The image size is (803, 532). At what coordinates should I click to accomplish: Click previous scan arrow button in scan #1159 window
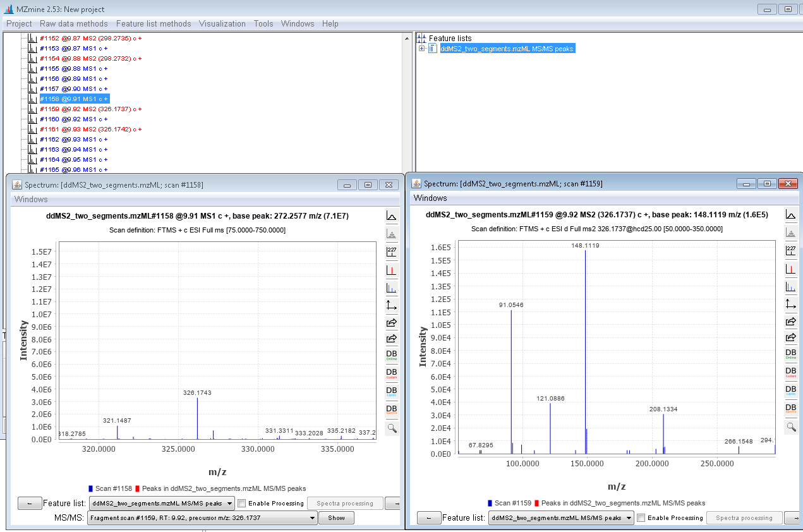429,518
